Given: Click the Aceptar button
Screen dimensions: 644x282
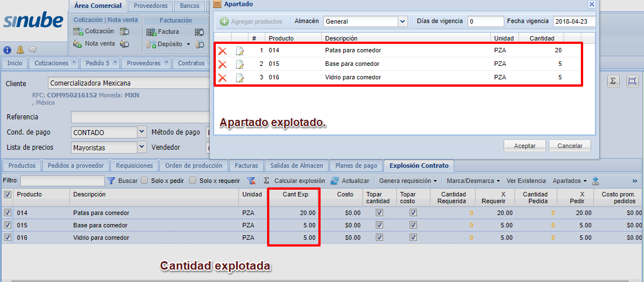Looking at the screenshot, I should coord(525,146).
